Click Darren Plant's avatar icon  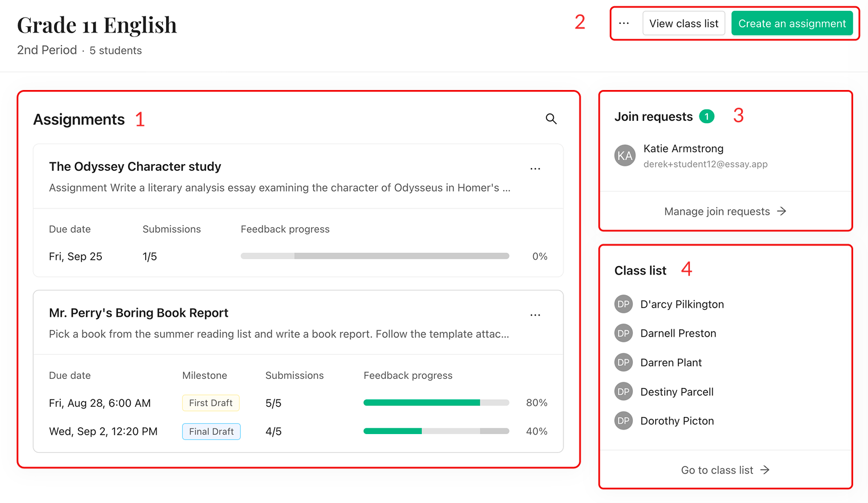pyautogui.click(x=624, y=362)
